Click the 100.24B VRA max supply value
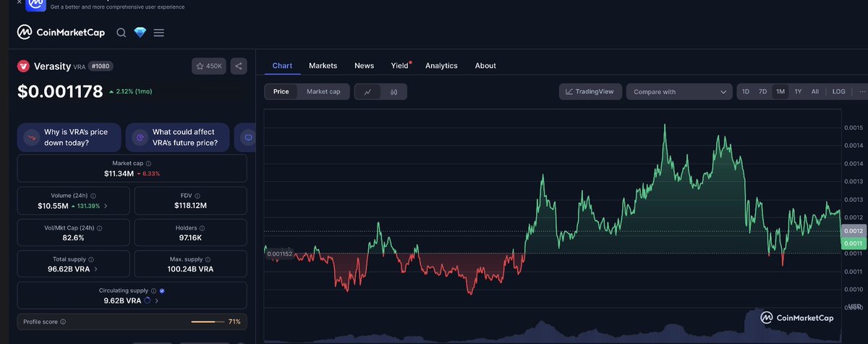The image size is (868, 344). pyautogui.click(x=191, y=269)
